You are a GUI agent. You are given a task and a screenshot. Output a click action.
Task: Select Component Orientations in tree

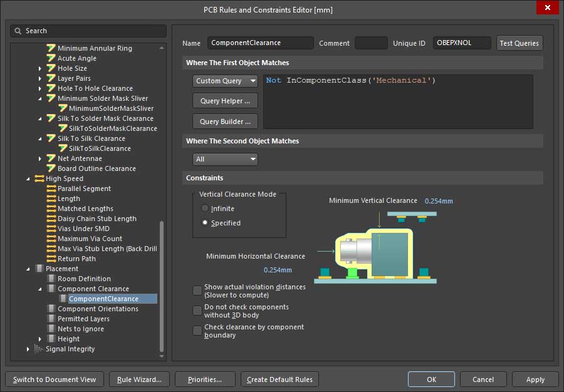[98, 309]
